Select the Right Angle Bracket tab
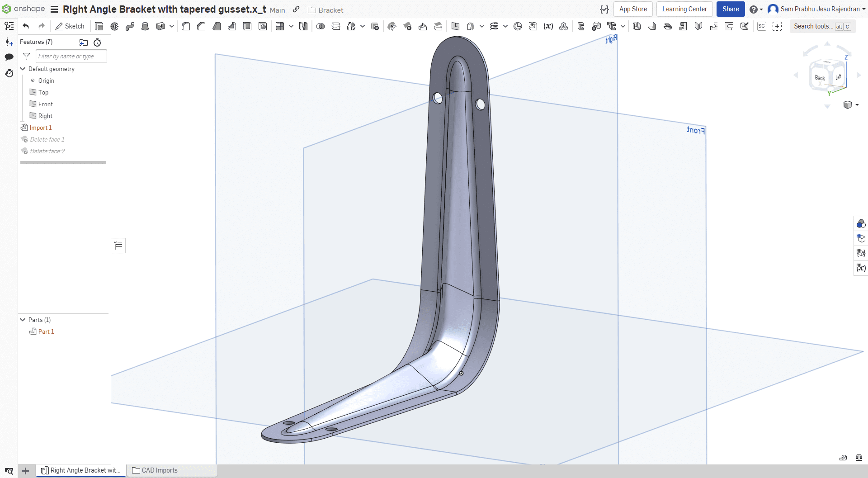868x478 pixels. [x=81, y=470]
